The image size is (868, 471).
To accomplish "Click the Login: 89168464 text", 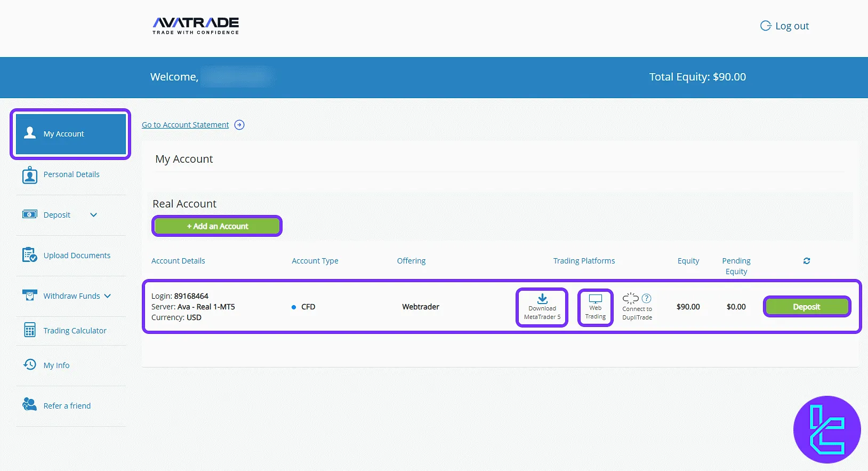I will [180, 296].
